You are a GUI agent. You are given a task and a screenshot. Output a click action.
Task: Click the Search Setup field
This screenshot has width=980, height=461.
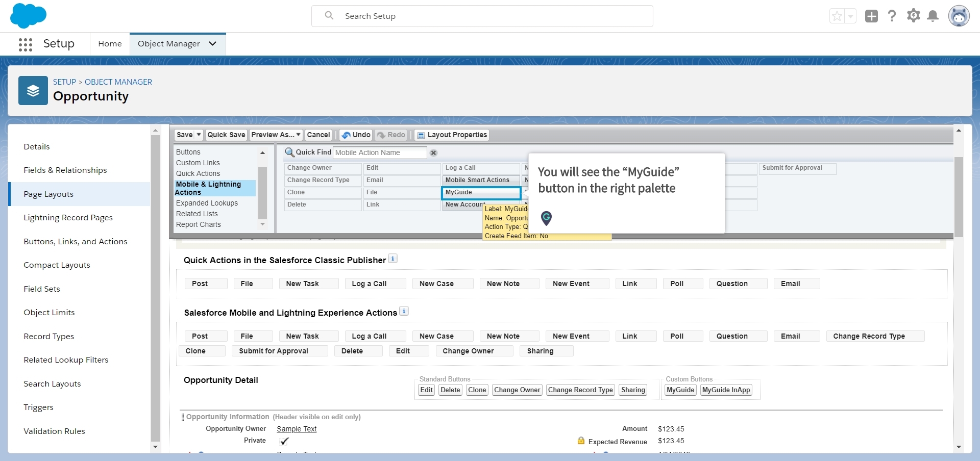(482, 16)
